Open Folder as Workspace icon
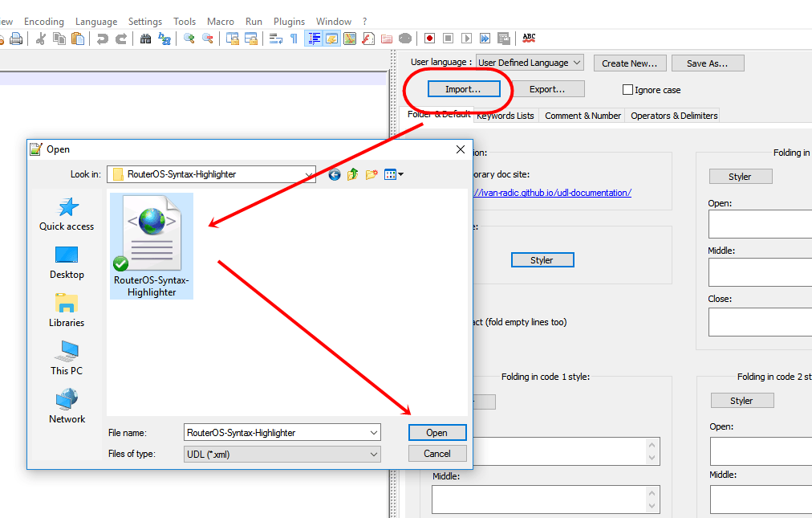This screenshot has height=518, width=812. (387, 39)
